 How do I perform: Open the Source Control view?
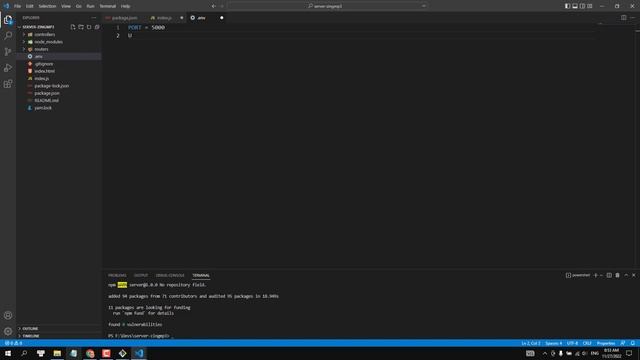[8, 51]
